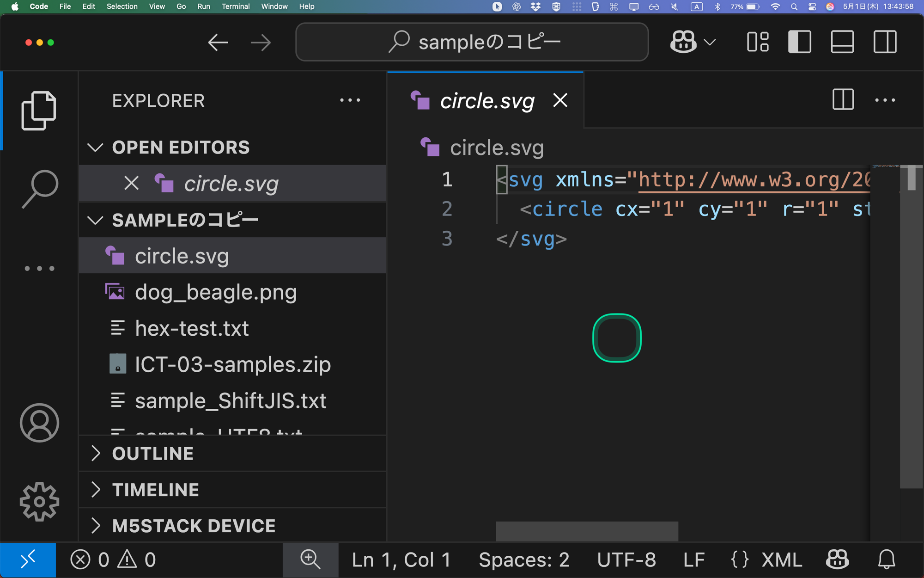The width and height of the screenshot is (924, 578).
Task: Toggle primary side bar visibility
Action: [800, 42]
